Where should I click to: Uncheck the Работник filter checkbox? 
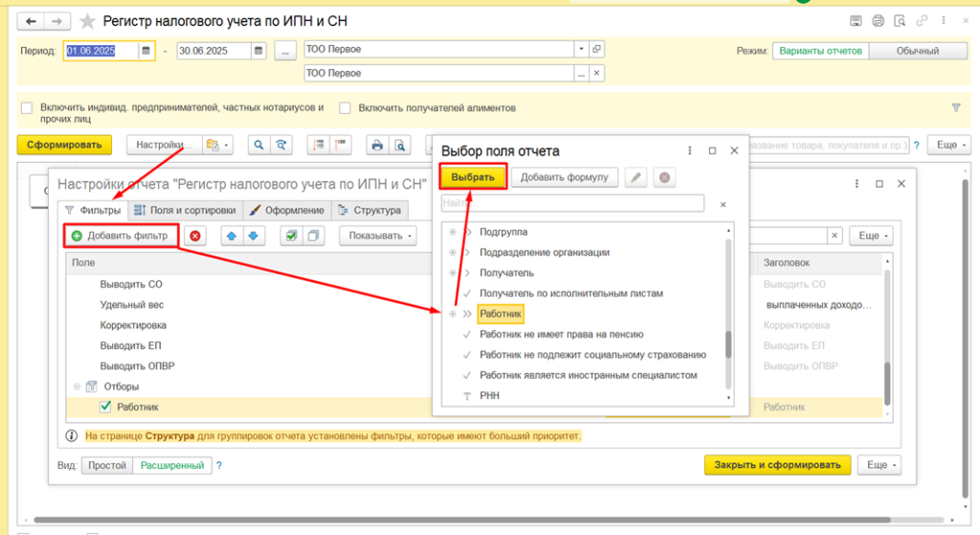(105, 407)
